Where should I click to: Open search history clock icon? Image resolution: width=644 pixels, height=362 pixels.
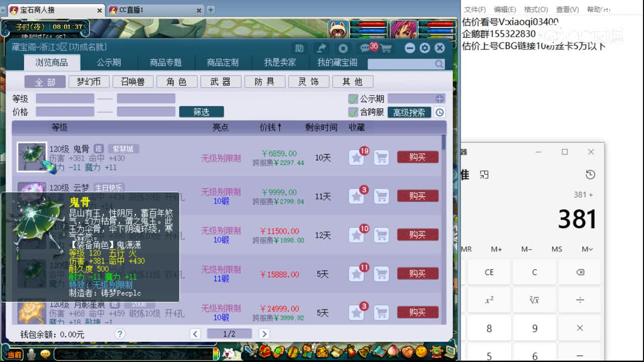point(440,113)
